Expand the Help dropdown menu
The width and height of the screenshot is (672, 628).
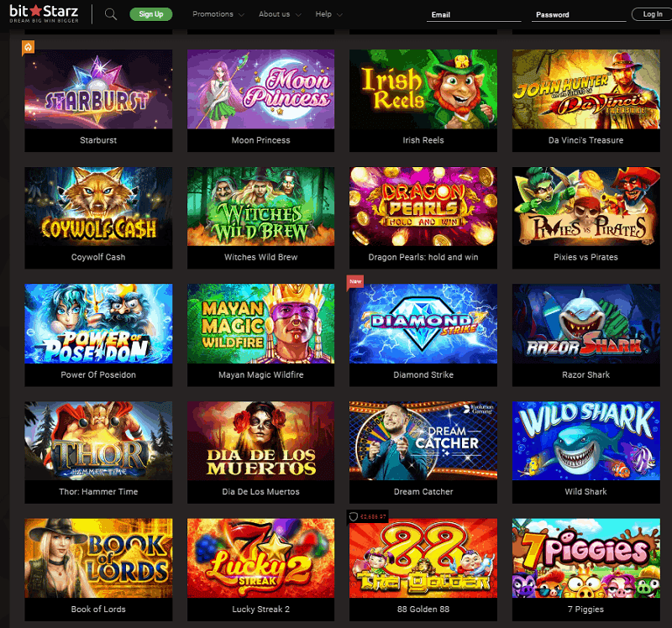pos(328,14)
